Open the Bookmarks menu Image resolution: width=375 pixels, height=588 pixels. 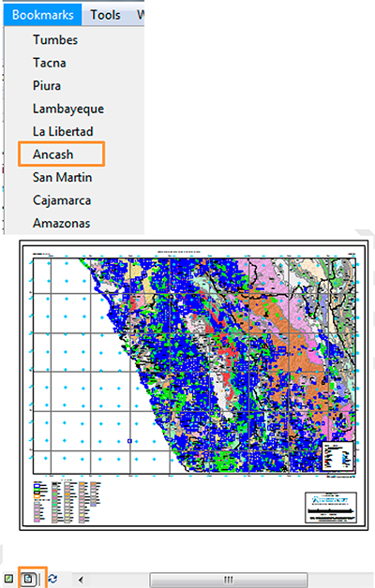43,15
